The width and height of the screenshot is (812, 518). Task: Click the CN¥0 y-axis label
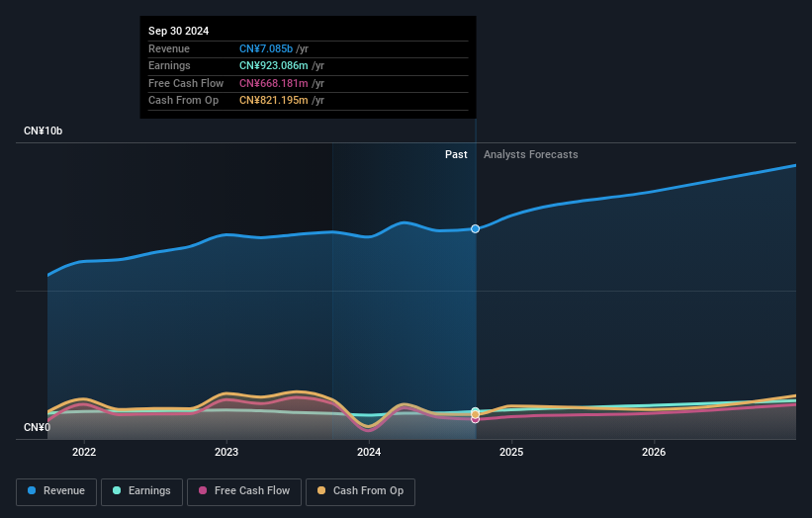pyautogui.click(x=37, y=427)
